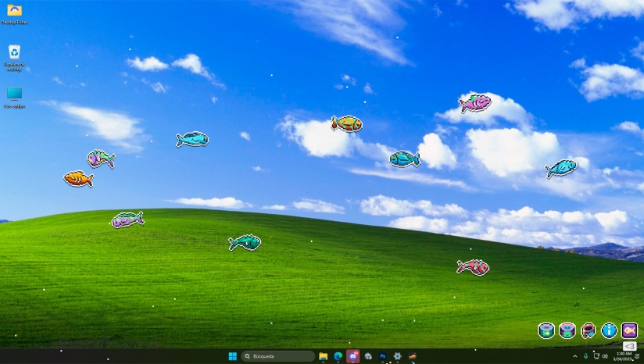This screenshot has width=644, height=364.
Task: Open the blue info button
Action: coord(609,330)
